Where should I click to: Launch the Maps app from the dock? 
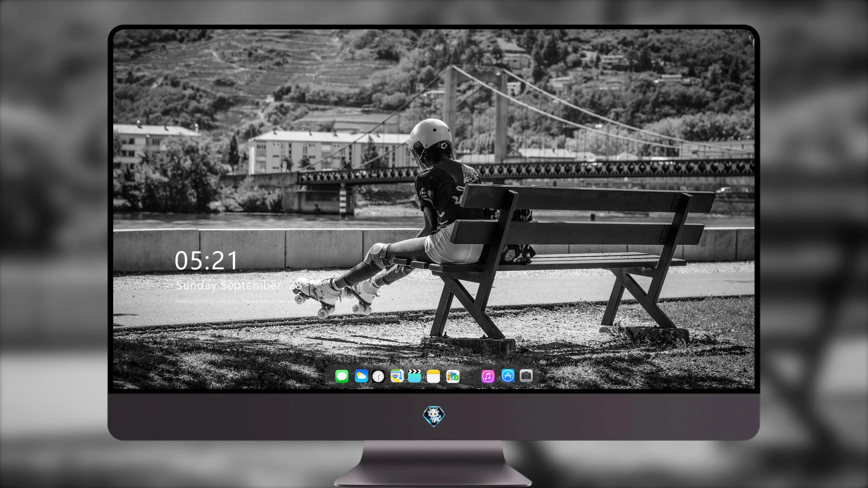coord(397,376)
